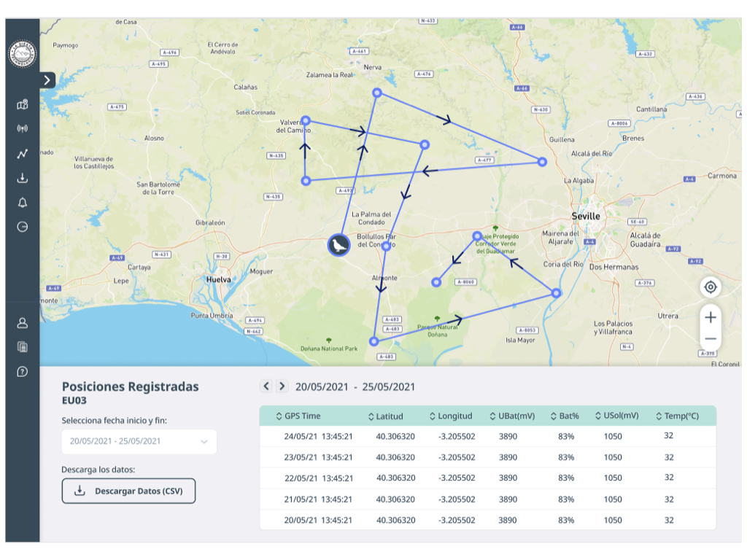Open the help question mark icon
Viewport: 747px width, 560px height.
click(x=22, y=371)
